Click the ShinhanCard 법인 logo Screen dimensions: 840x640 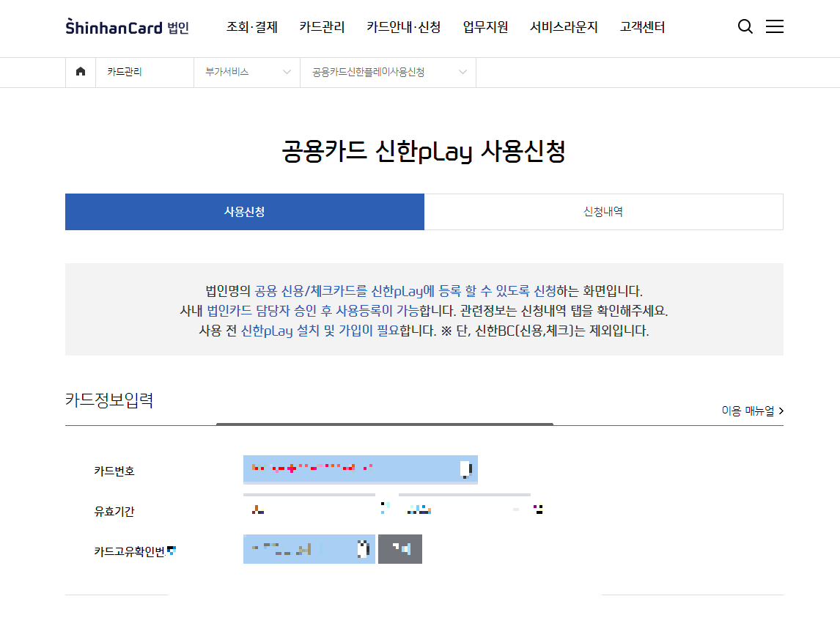[x=127, y=27]
